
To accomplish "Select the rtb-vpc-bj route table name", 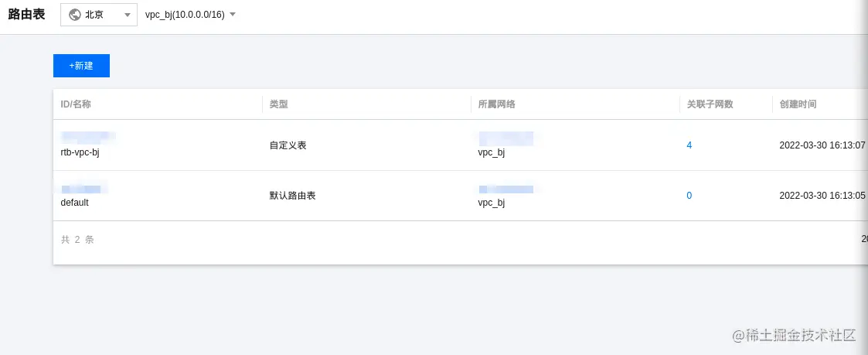I will pos(80,153).
